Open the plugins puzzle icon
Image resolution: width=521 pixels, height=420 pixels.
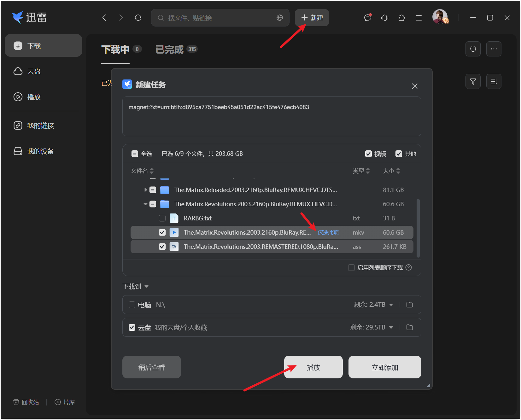click(402, 18)
